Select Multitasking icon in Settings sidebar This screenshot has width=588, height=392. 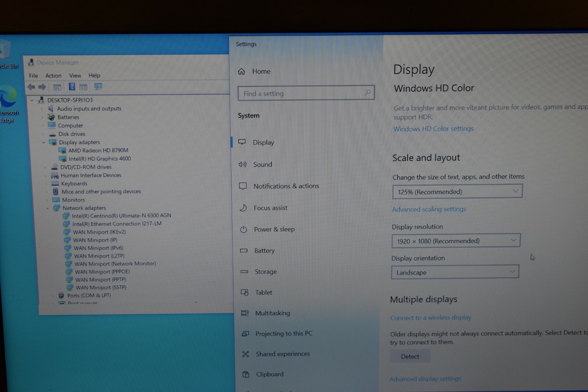[x=245, y=313]
